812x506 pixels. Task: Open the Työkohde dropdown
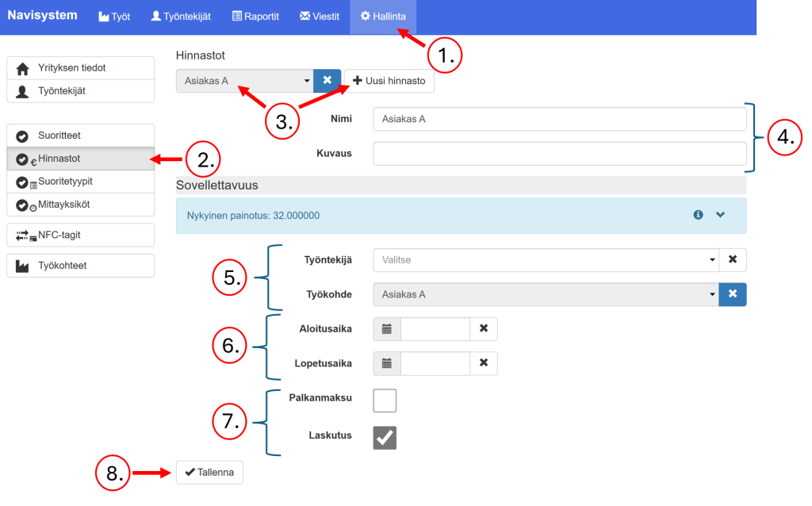point(546,294)
